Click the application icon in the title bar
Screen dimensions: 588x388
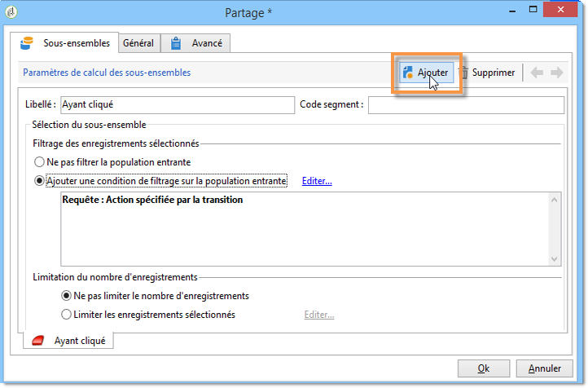[x=11, y=12]
